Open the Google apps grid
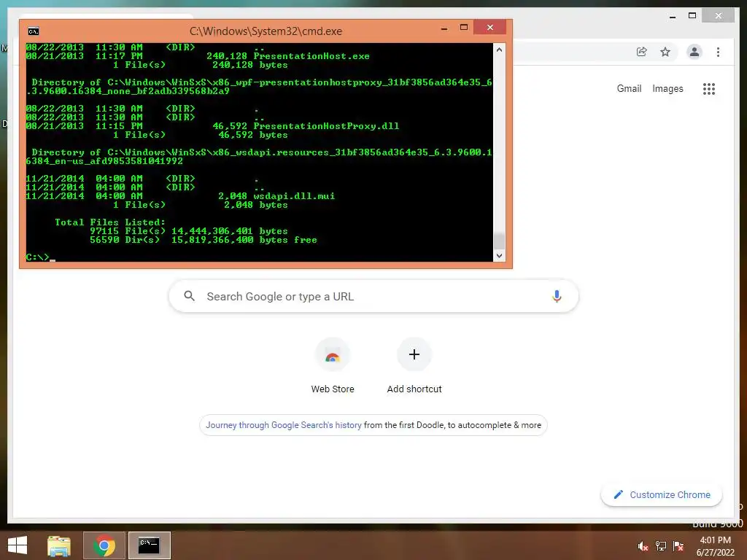 [709, 88]
